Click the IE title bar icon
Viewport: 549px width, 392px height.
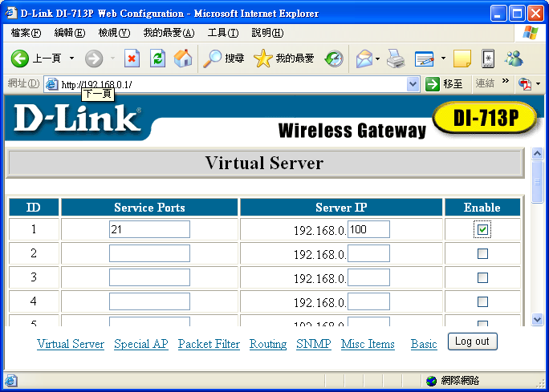click(x=11, y=13)
